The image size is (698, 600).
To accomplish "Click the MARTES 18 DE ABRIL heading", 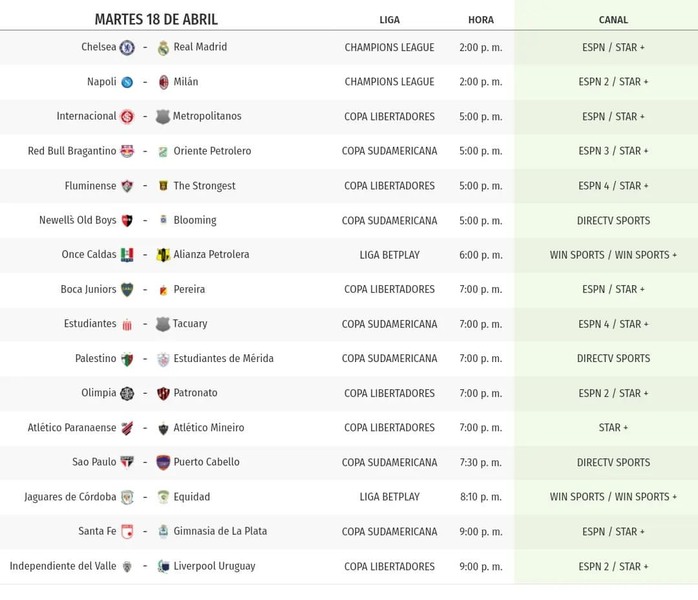I will point(156,20).
